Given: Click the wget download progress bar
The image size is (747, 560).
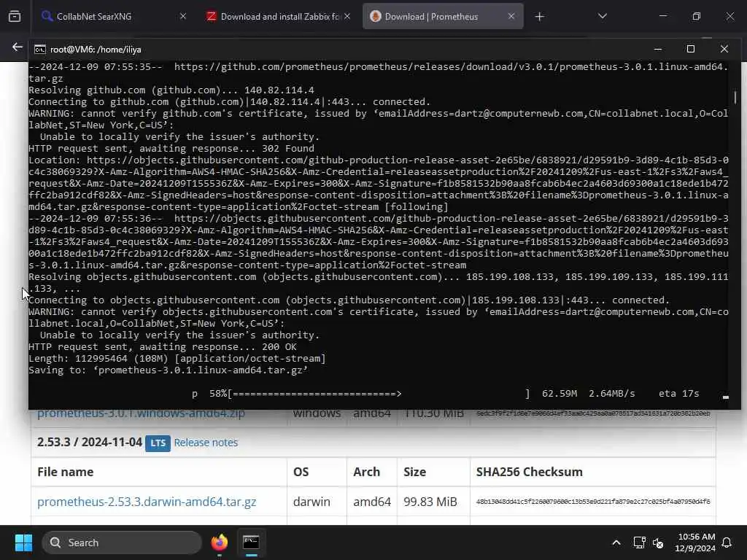Looking at the screenshot, I should [x=379, y=394].
